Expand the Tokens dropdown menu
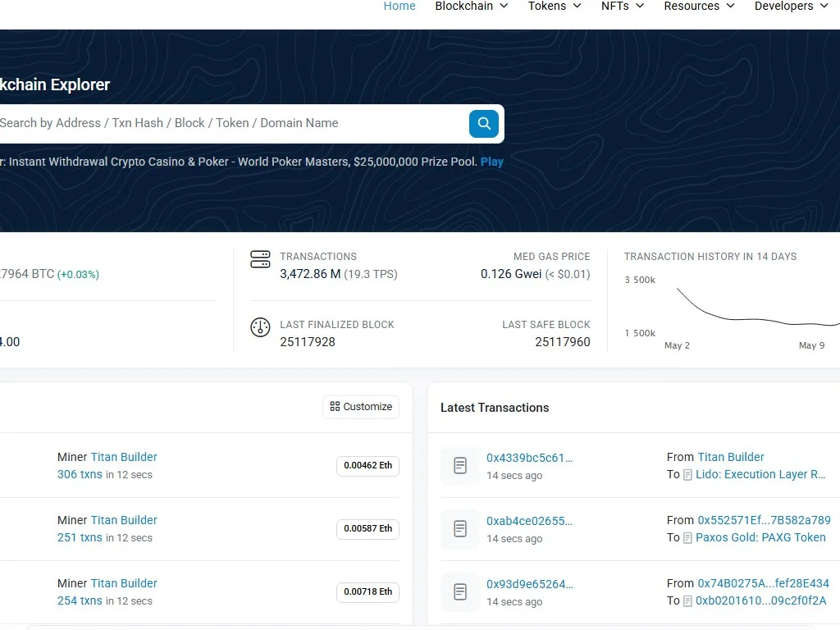Viewport: 840px width, 630px height. click(555, 6)
